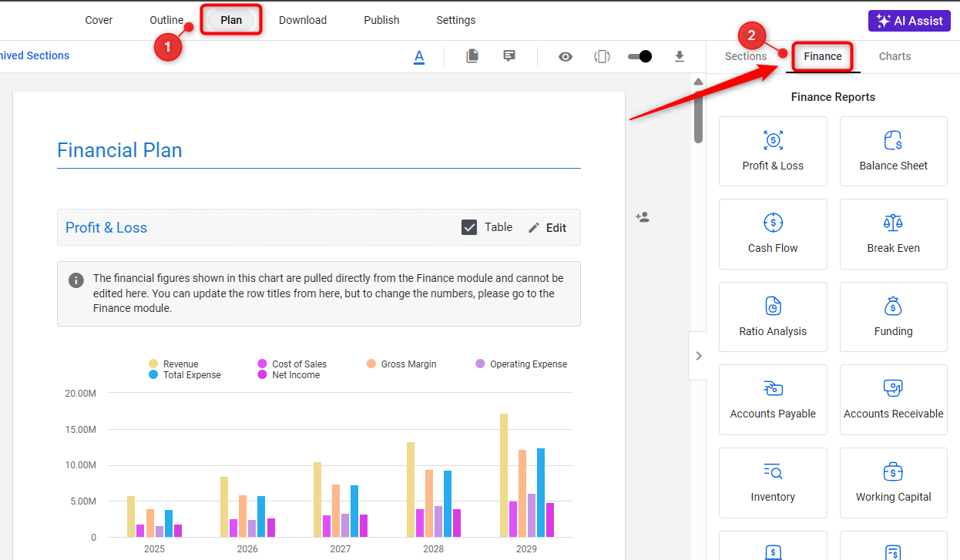Toggle Net Income legend item
This screenshot has width=960, height=560.
pos(288,375)
